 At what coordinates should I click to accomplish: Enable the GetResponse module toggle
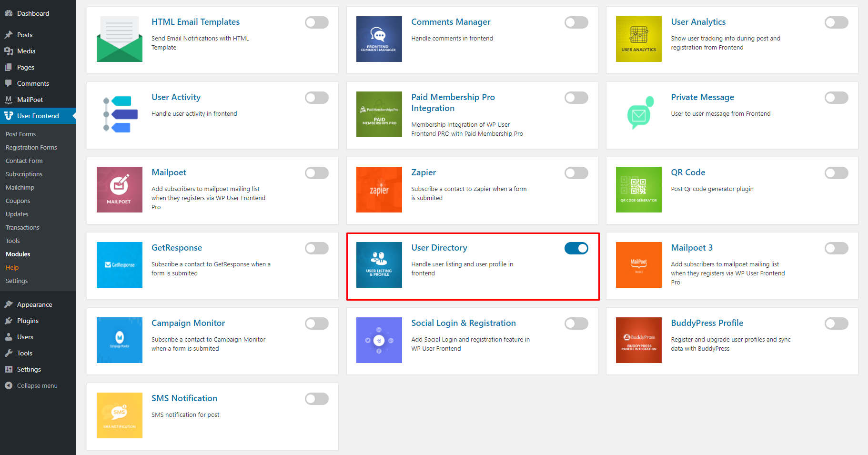pyautogui.click(x=317, y=248)
